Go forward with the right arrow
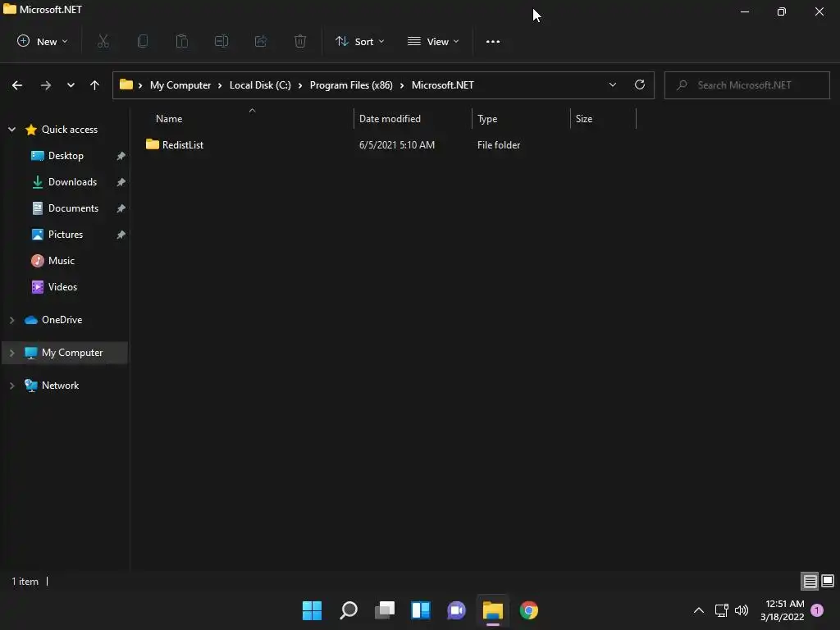840x630 pixels. (x=46, y=85)
